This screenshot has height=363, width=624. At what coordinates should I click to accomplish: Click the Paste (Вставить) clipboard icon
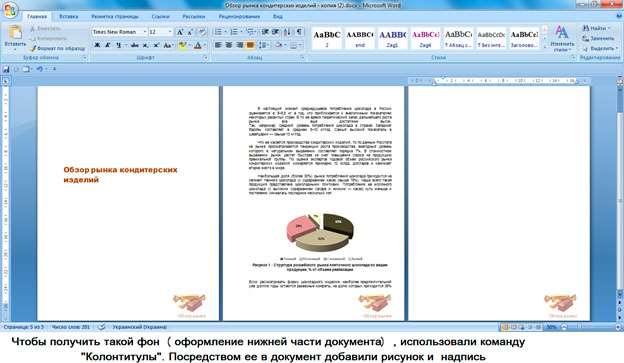click(x=15, y=32)
